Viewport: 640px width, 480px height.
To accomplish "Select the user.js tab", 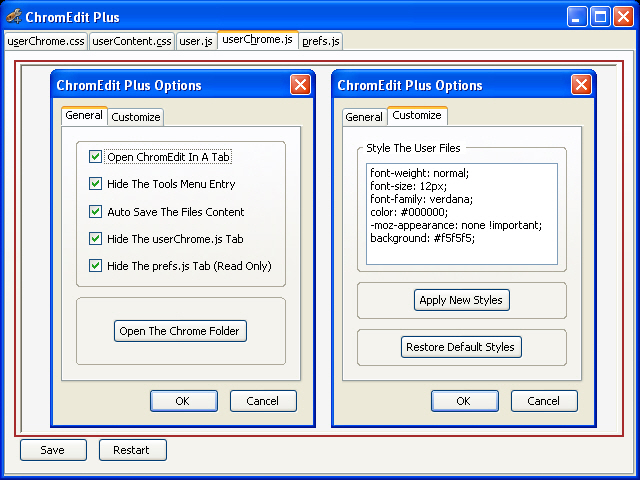I will tap(196, 41).
